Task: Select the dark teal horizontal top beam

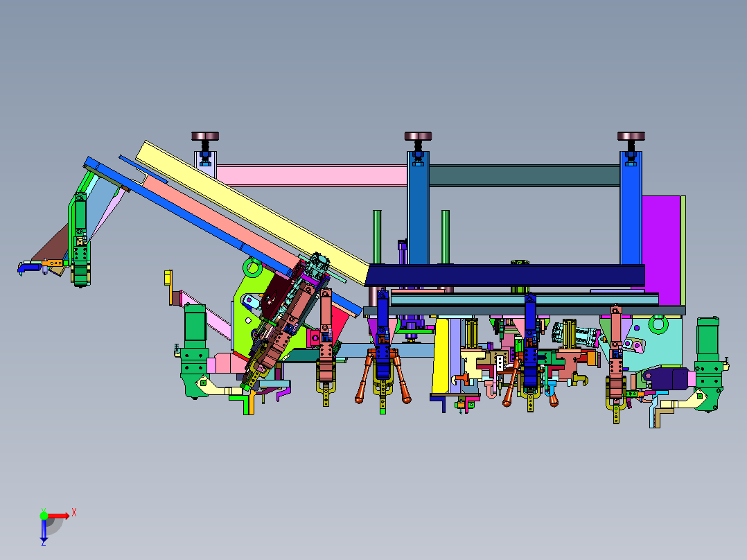Action: point(524,175)
